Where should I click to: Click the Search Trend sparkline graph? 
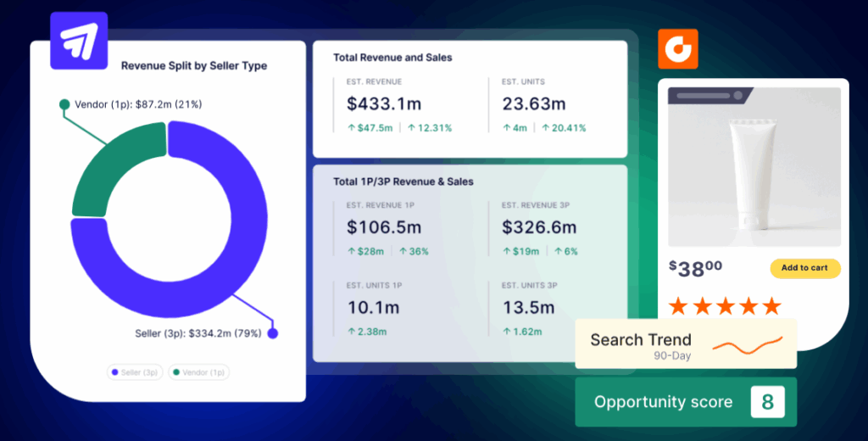(x=747, y=345)
